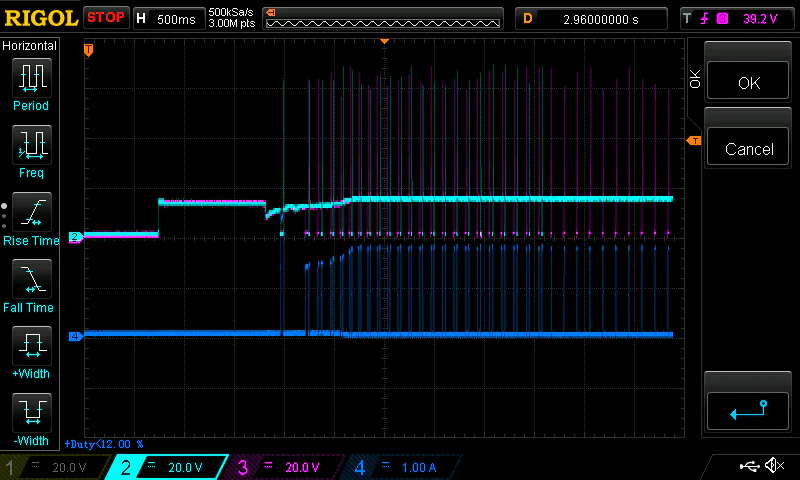Click the USB connection status icon

click(749, 466)
